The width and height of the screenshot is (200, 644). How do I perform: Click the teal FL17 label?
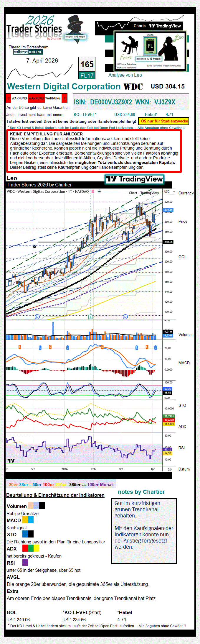point(87,76)
